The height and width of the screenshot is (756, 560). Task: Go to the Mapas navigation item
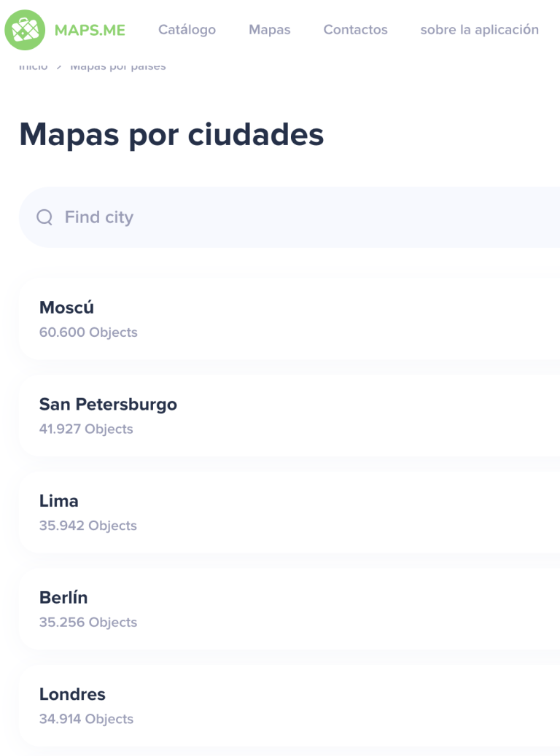click(269, 30)
